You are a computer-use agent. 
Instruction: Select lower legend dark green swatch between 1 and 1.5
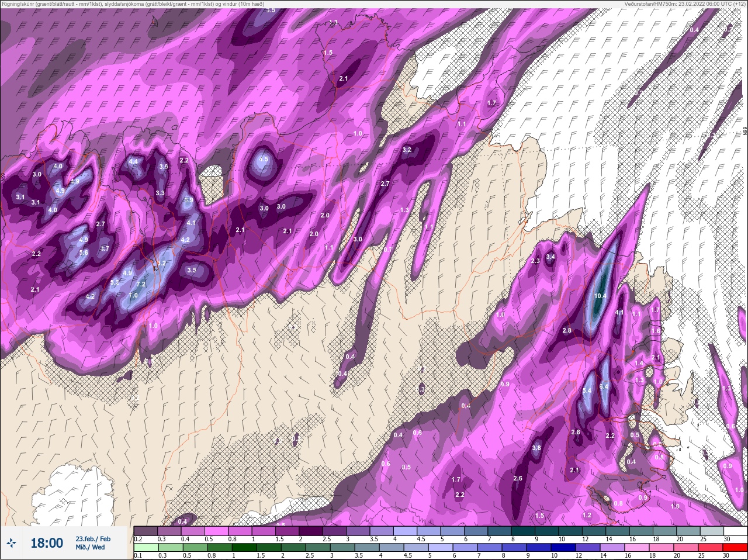tap(243, 548)
